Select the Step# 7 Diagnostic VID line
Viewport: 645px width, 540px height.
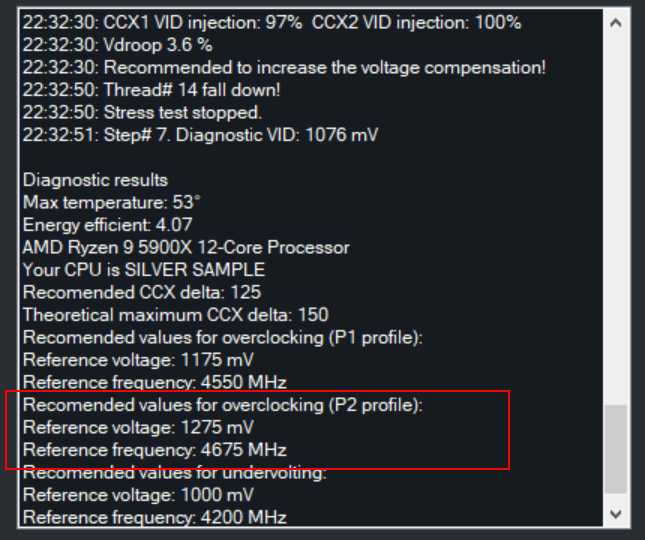(x=200, y=135)
